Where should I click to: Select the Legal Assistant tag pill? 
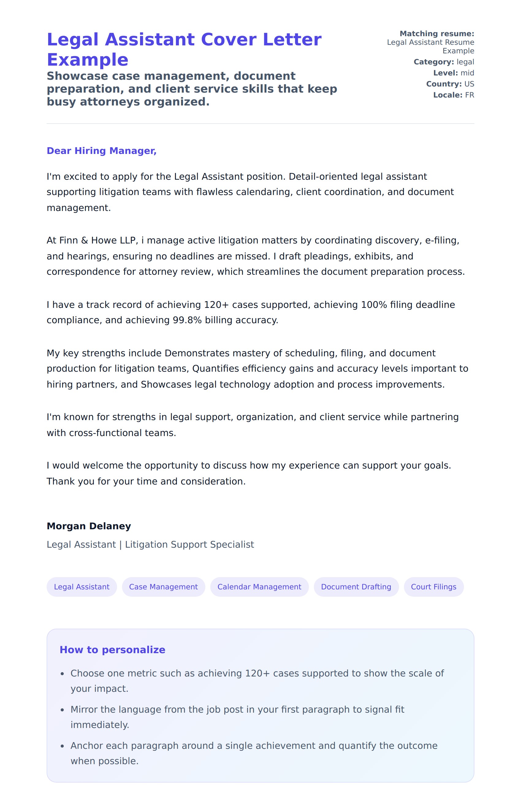click(82, 587)
